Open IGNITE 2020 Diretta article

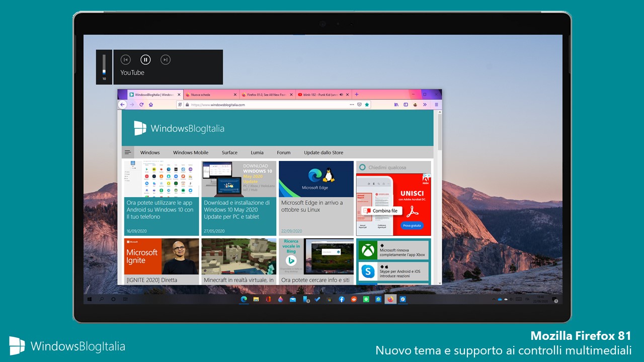pyautogui.click(x=162, y=261)
